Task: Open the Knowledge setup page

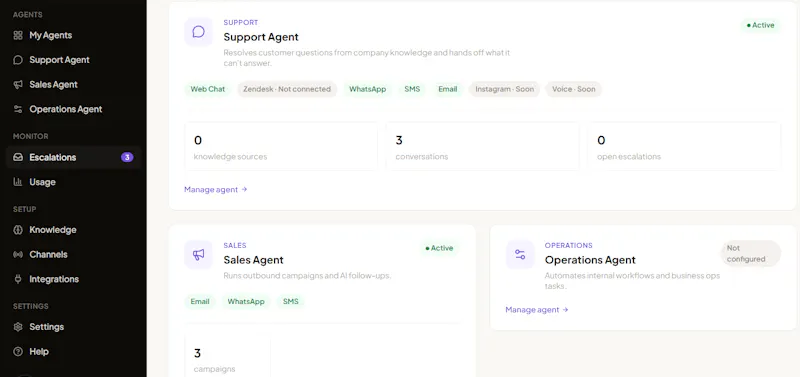Action: click(73, 230)
